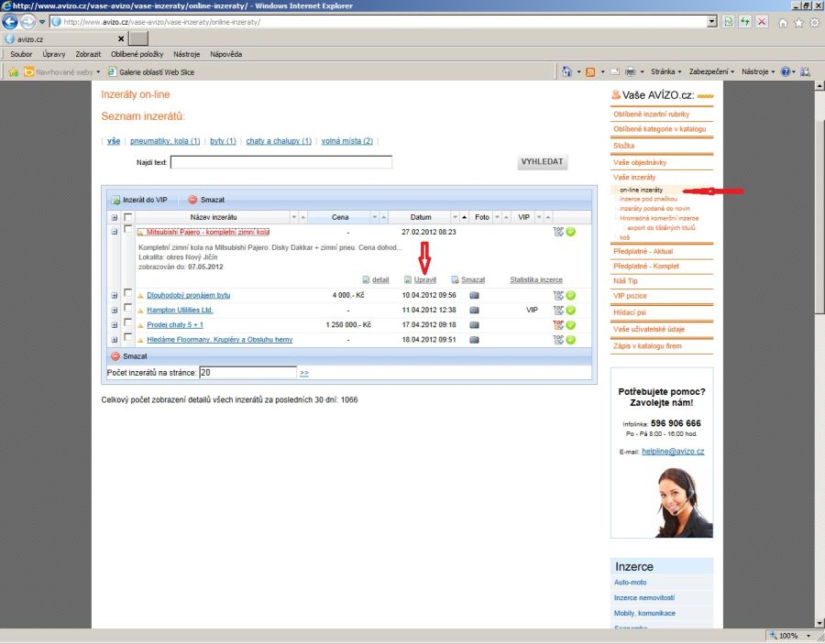Viewport: 825px width, 644px height.
Task: Open the Zobrazit menu
Action: pos(88,54)
